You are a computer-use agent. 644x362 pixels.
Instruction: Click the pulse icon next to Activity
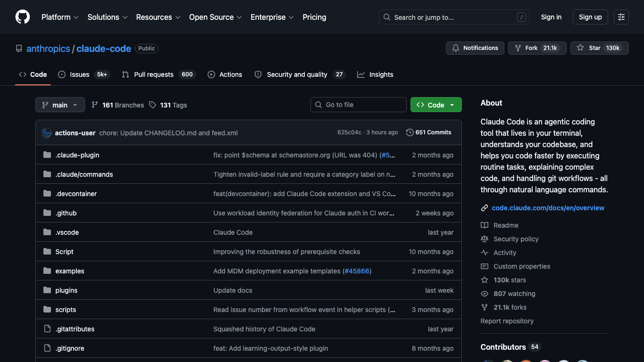click(x=485, y=253)
